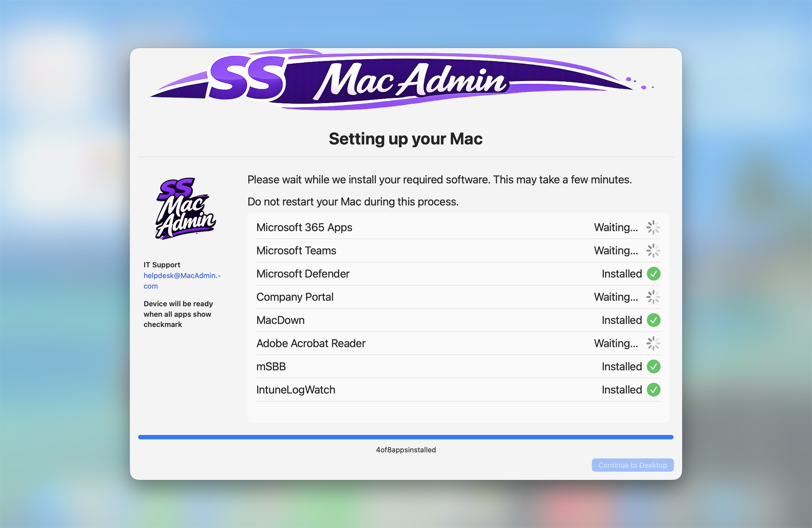
Task: Click the spinner next to Adobe Acrobat Reader
Action: pos(653,343)
